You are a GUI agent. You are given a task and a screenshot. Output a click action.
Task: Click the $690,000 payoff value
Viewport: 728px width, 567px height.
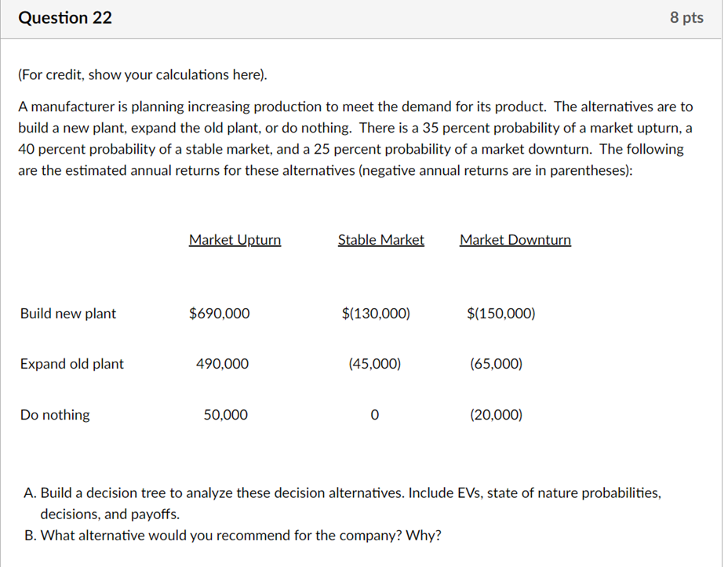click(220, 314)
